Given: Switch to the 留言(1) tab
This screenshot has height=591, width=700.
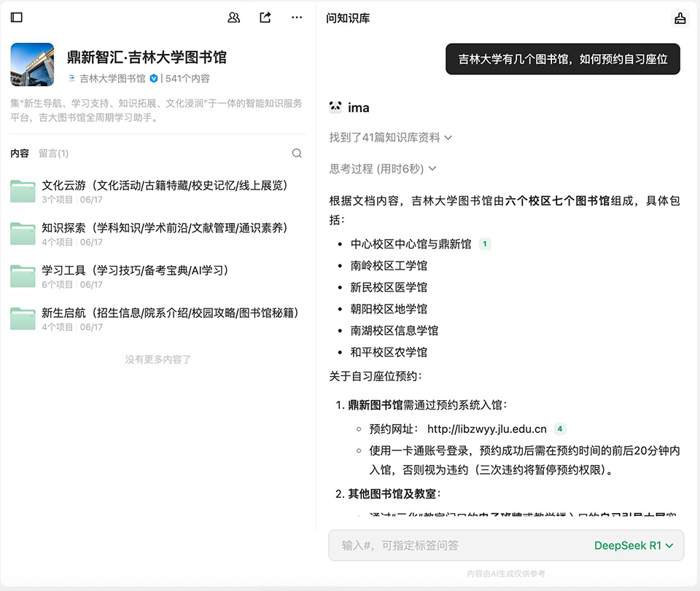Looking at the screenshot, I should [x=53, y=153].
